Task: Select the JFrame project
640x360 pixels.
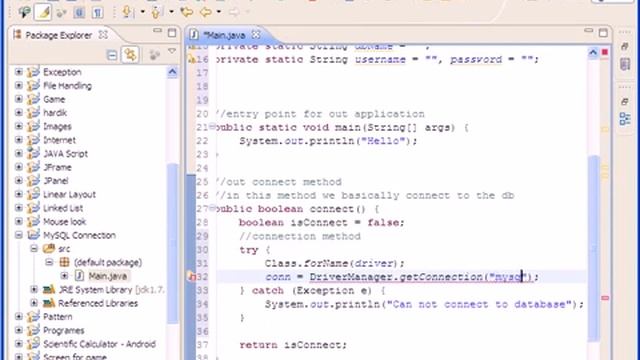Action: click(x=57, y=167)
